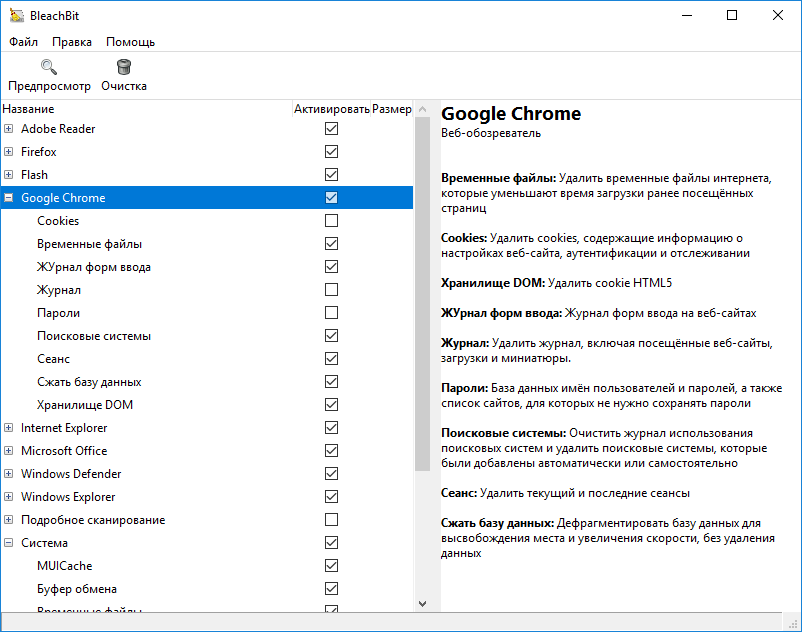Select the Microsoft Office tree item

(64, 451)
